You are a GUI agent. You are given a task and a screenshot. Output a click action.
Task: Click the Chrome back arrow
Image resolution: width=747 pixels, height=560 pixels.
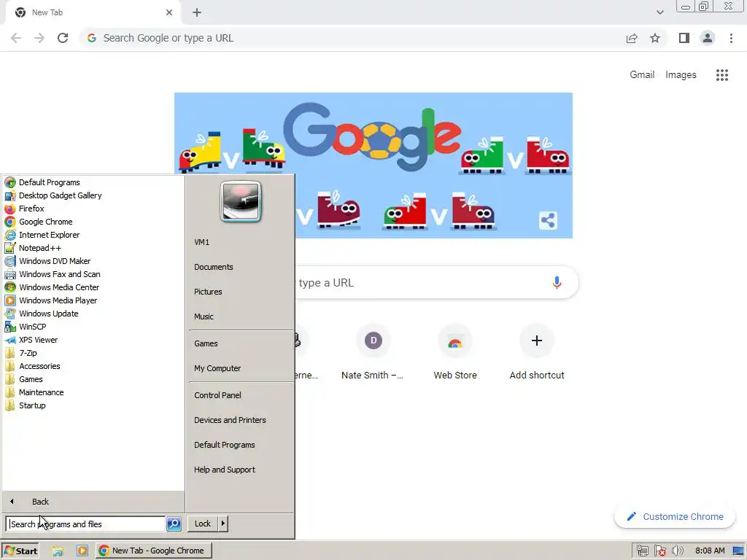(x=16, y=38)
